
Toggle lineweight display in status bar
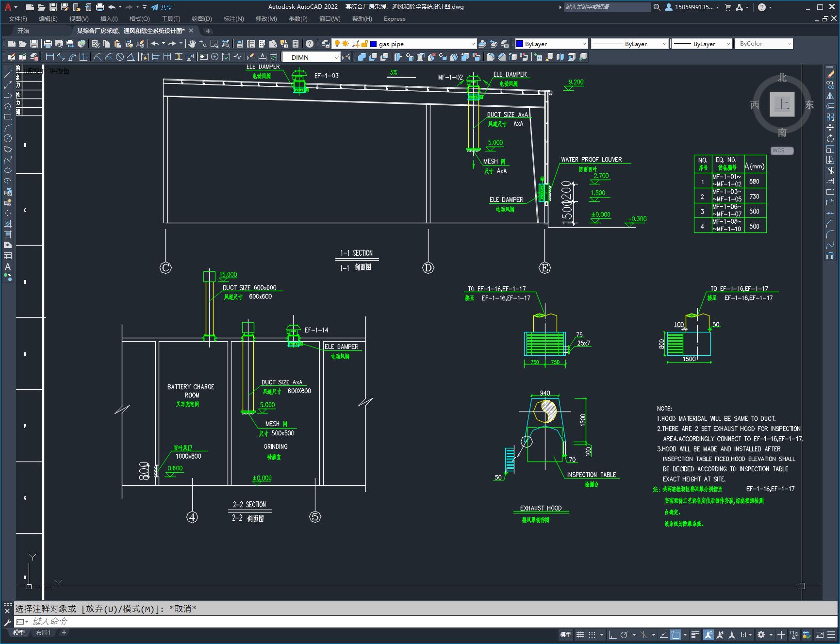point(695,634)
